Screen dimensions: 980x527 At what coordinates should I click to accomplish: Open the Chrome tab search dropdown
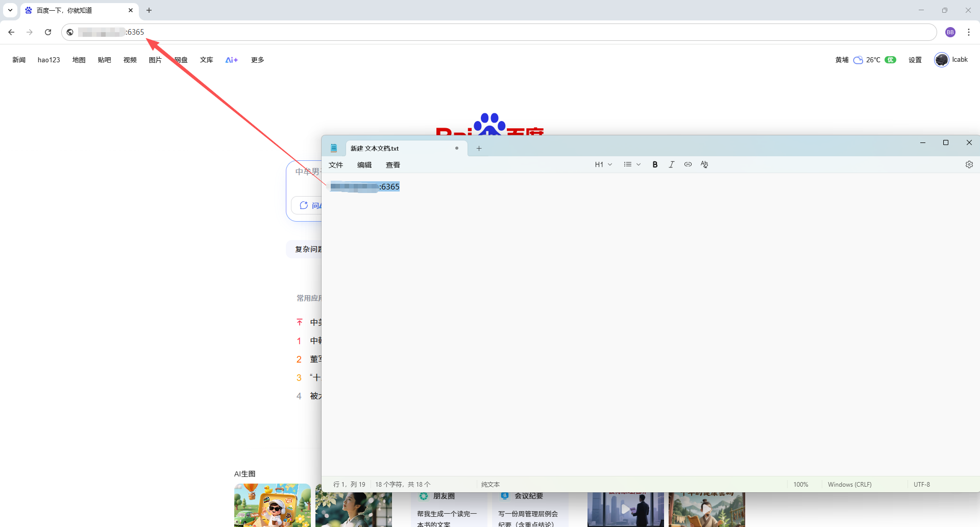[10, 10]
